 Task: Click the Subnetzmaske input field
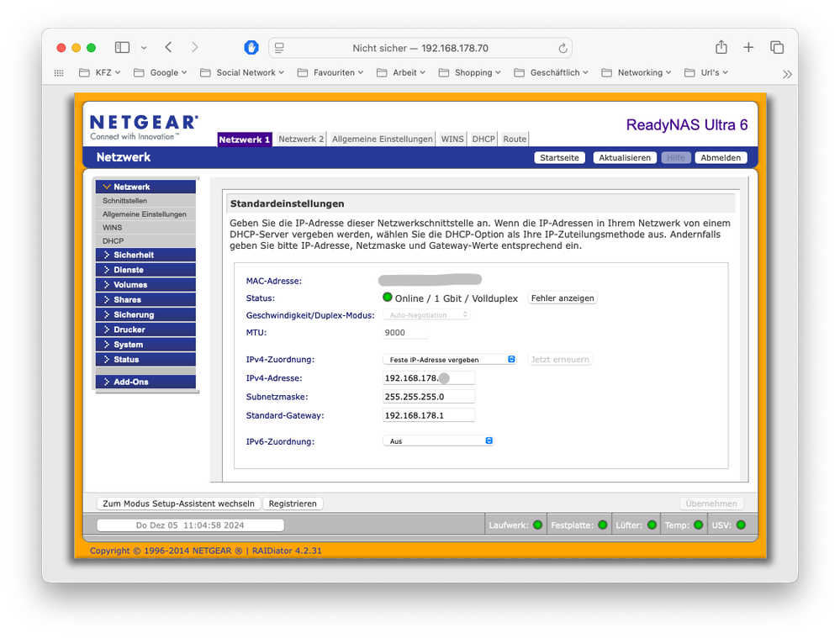[429, 397]
